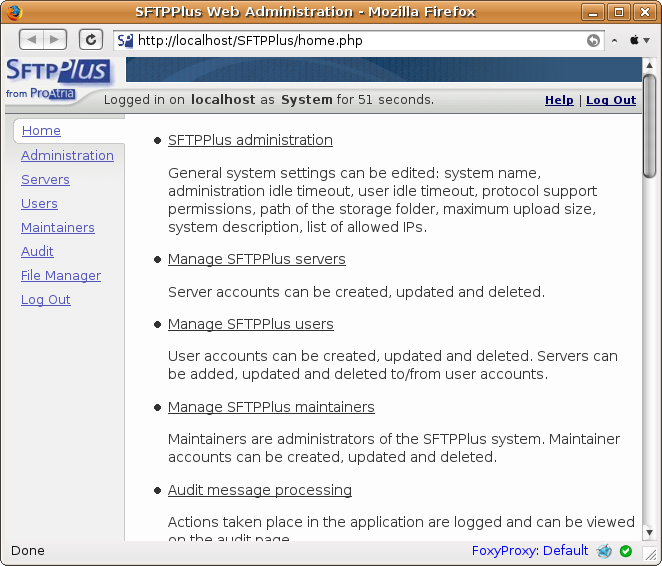The image size is (662, 566).
Task: Go forward with the Forward arrow button
Action: 54,40
